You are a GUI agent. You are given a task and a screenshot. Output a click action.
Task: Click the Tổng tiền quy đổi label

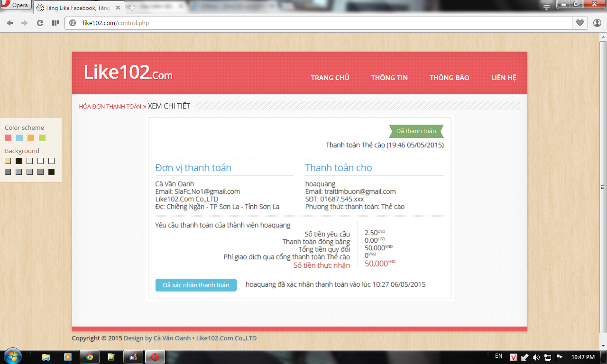click(324, 249)
